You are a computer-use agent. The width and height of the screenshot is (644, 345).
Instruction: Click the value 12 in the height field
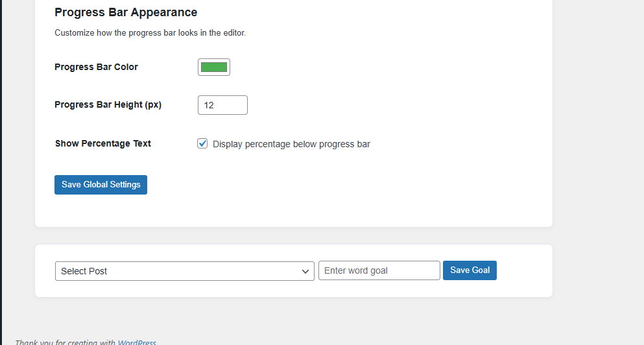click(x=209, y=105)
